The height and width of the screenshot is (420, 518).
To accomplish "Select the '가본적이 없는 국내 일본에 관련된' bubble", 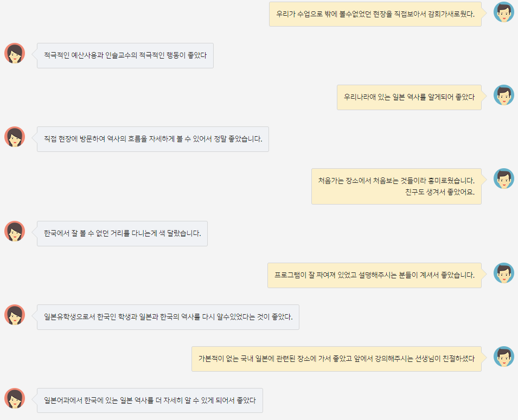I will point(336,359).
